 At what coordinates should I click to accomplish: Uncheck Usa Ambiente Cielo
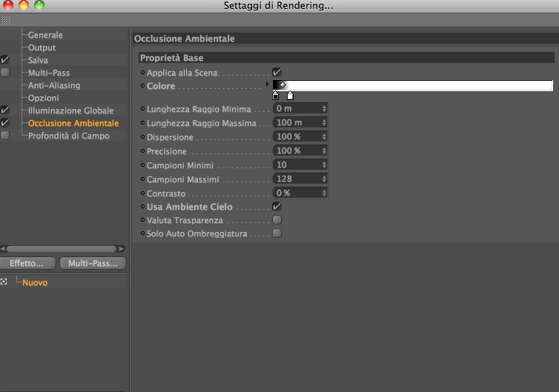pyautogui.click(x=277, y=206)
